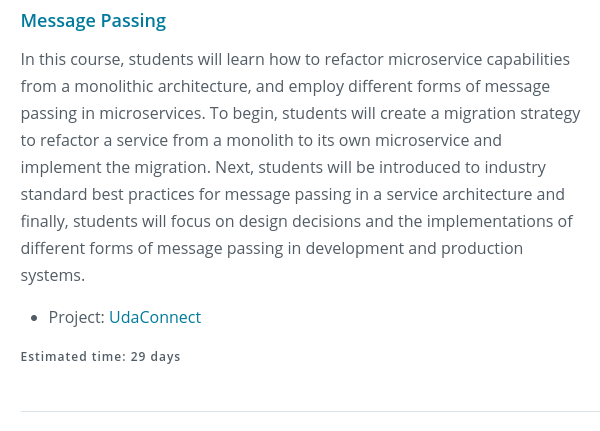The image size is (600, 431).
Task: Click the paragraph line starting 'In this course'
Action: click(x=295, y=60)
